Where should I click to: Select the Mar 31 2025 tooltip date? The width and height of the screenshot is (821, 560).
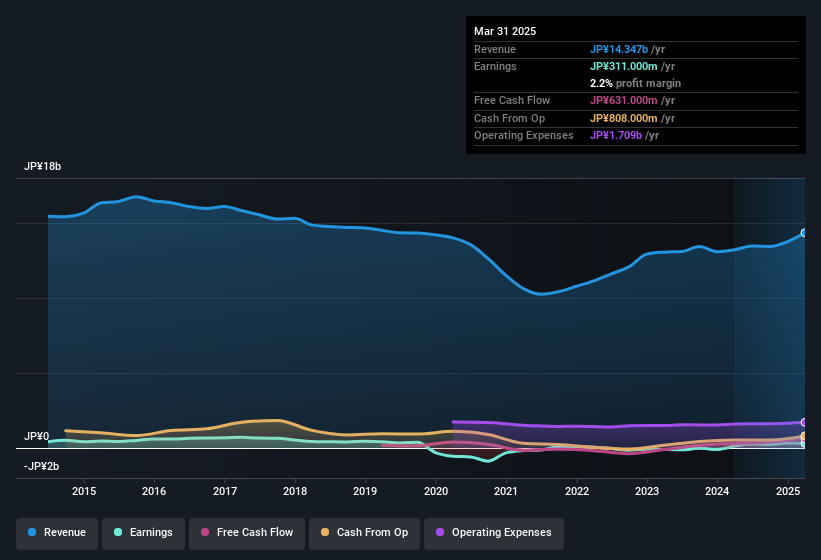coord(505,31)
